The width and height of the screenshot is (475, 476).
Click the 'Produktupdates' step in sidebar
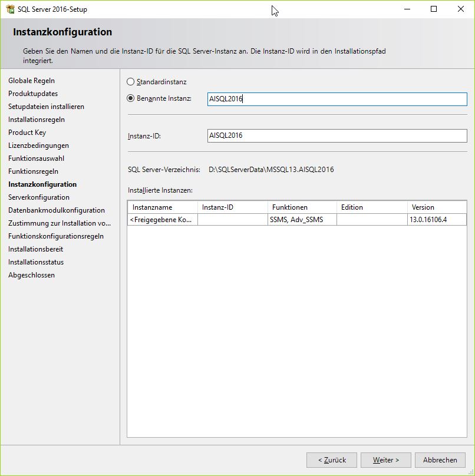[33, 94]
